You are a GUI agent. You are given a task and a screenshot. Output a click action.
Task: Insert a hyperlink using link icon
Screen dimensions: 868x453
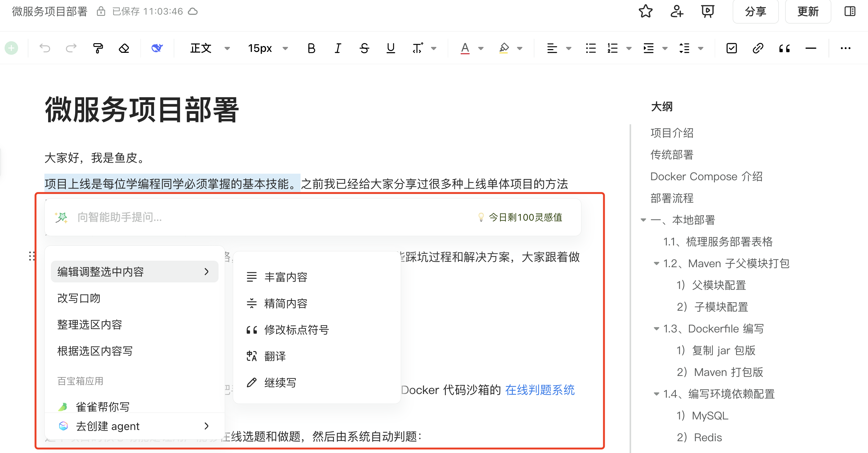(x=758, y=48)
